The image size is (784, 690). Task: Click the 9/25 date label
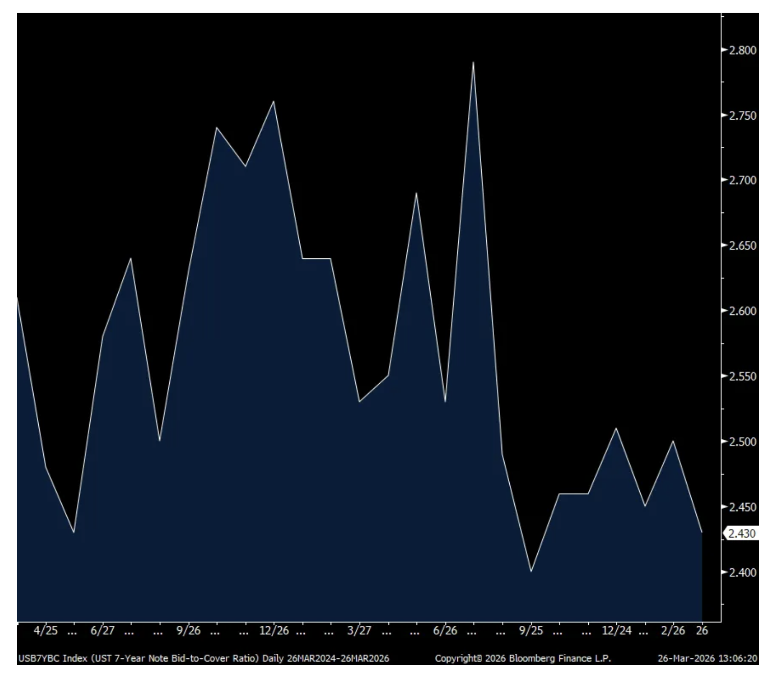coord(531,630)
